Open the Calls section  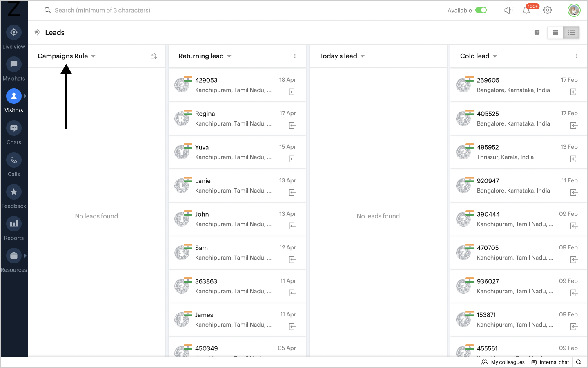[14, 160]
